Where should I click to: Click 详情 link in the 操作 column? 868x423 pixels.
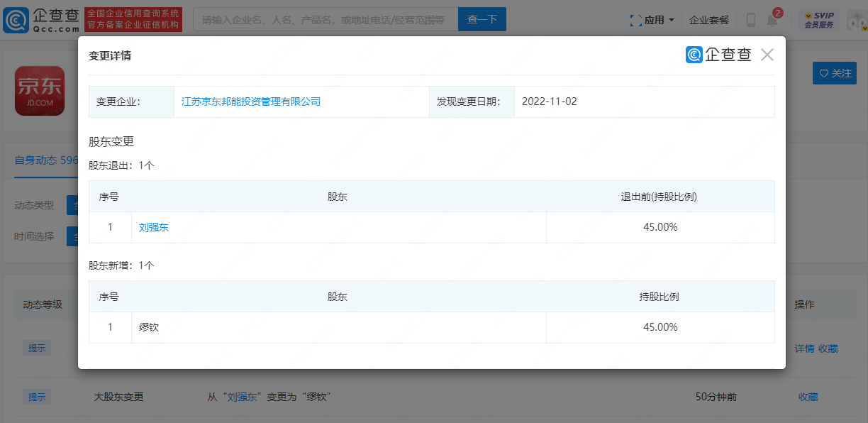tap(804, 348)
